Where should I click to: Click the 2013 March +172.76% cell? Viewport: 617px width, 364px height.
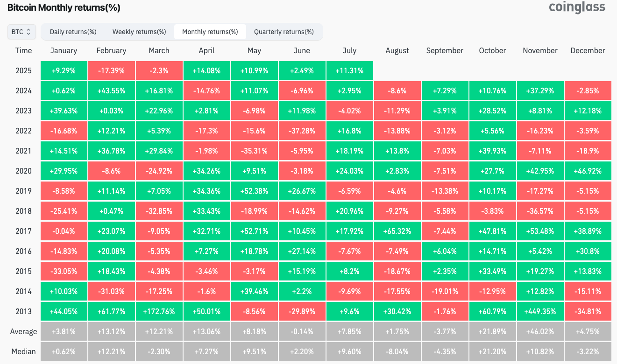point(159,311)
